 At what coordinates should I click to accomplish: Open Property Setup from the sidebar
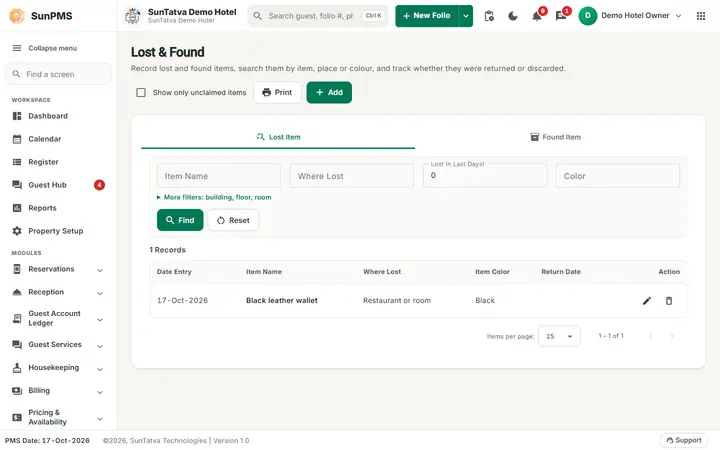(57, 231)
